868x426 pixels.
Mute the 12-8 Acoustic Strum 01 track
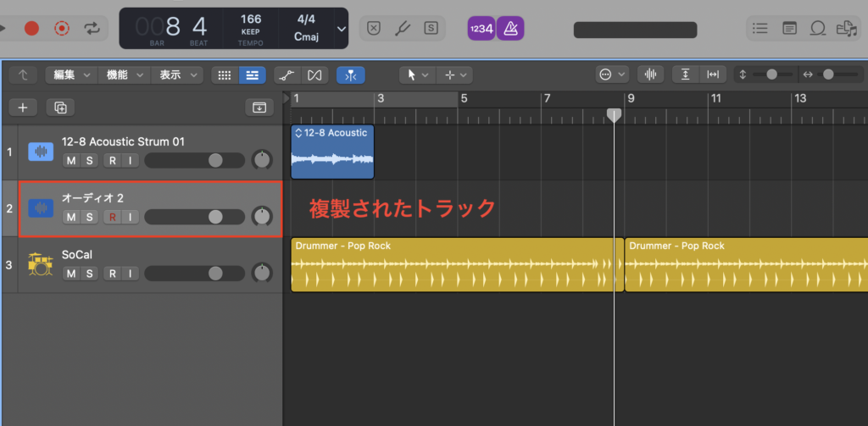click(x=71, y=160)
